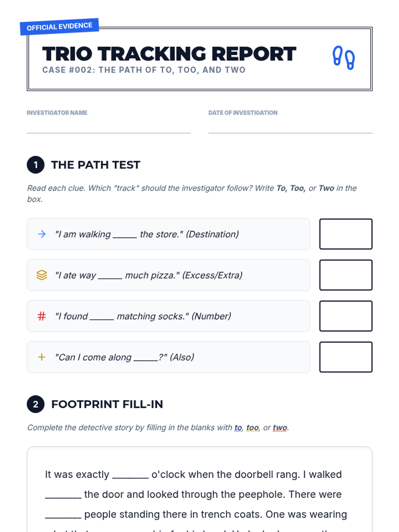399x532 pixels.
Task: Click the numbered circle 2 section badge
Action: pos(36,404)
